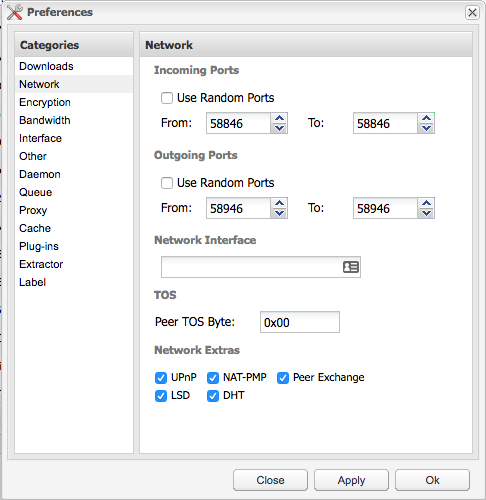Uncheck the NAT-PMP option

(x=213, y=378)
